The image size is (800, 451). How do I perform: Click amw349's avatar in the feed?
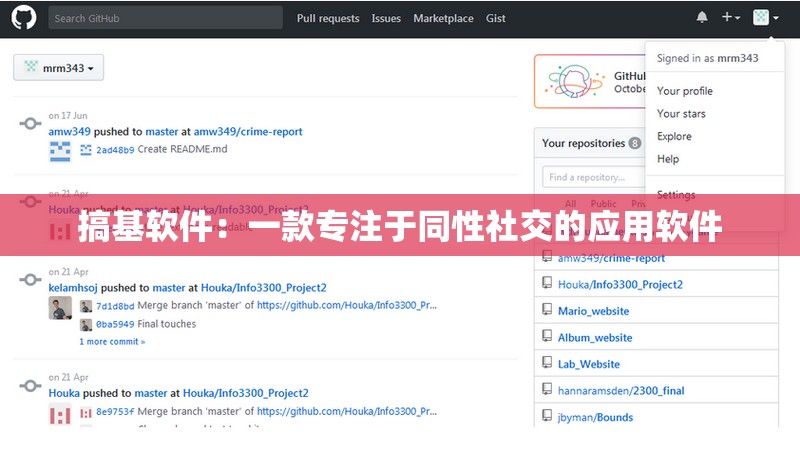(60, 152)
